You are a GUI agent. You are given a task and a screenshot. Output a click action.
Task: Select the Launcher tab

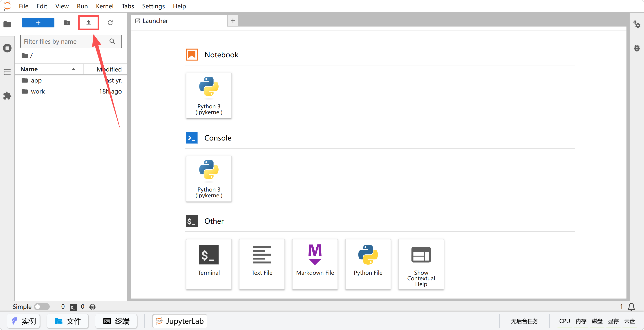pos(179,21)
